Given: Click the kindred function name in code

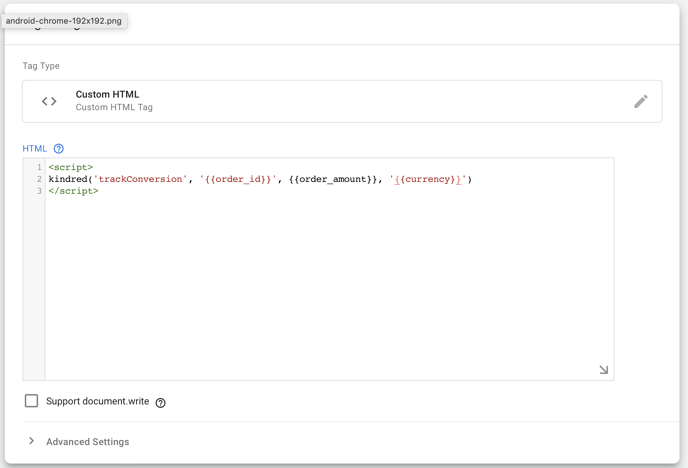Looking at the screenshot, I should (x=68, y=180).
